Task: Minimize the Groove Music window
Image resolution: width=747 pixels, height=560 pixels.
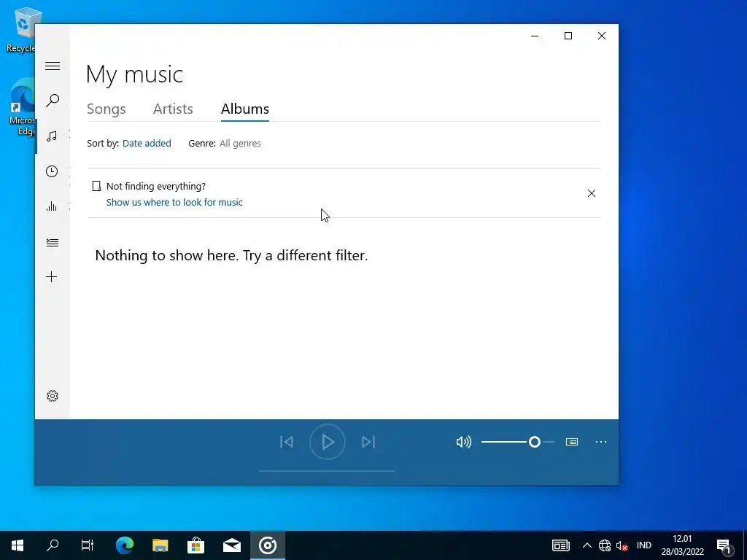Action: pyautogui.click(x=535, y=36)
